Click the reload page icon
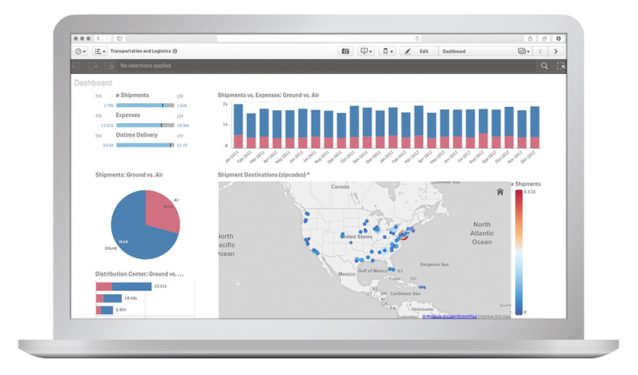 pos(417,39)
